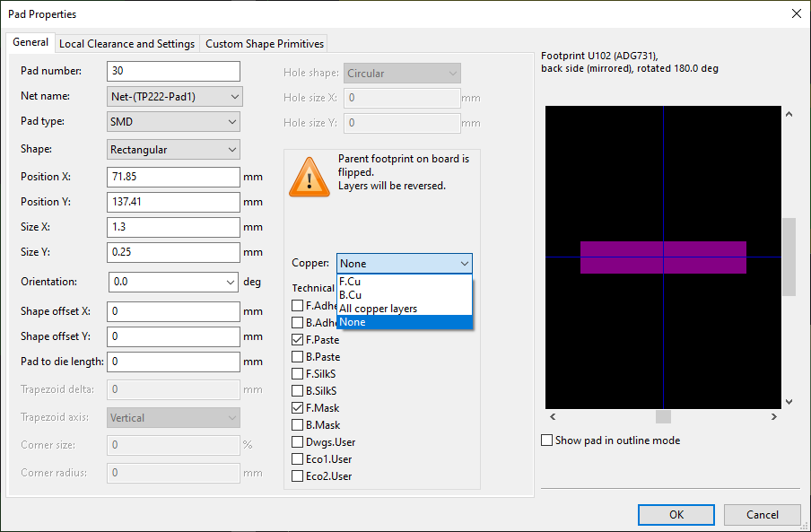Check the F.SilkS layer checkbox
This screenshot has height=532, width=811.
pos(297,373)
